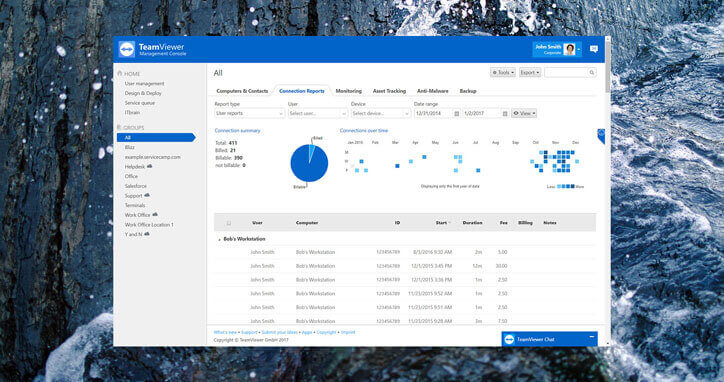
Task: Click the TeamViewer logo icon in header
Action: (127, 49)
